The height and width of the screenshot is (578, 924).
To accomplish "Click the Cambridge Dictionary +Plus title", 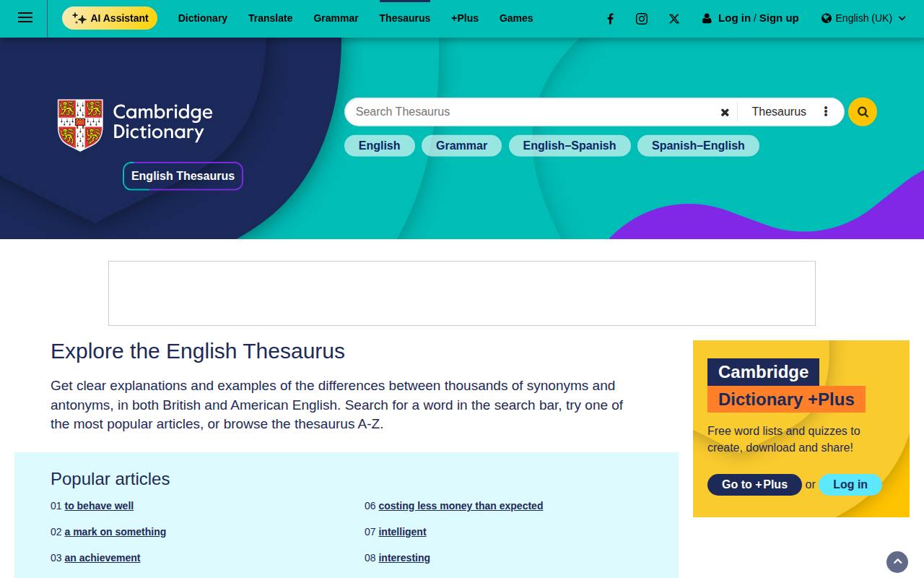I will click(x=786, y=386).
